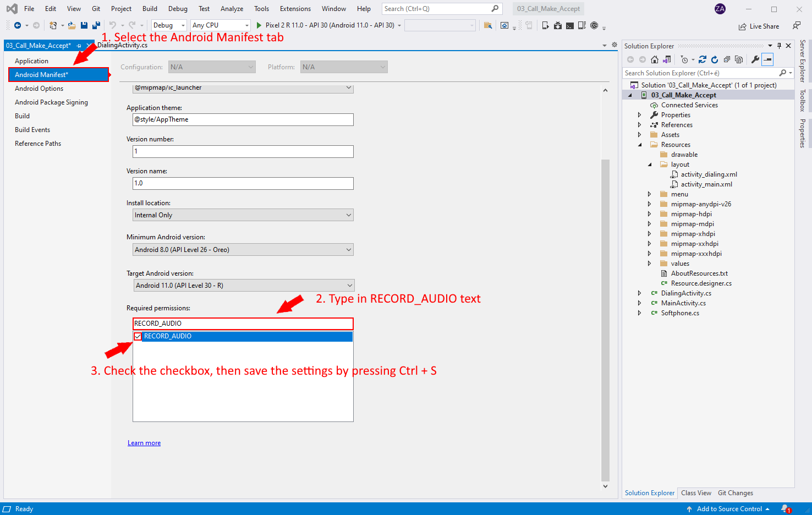Open the Target Android version dropdown
Image resolution: width=812 pixels, height=515 pixels.
coord(348,285)
